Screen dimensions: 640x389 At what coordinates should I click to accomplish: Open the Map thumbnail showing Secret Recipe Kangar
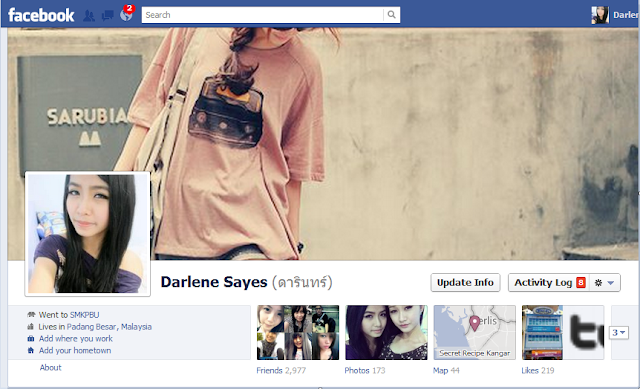[474, 332]
